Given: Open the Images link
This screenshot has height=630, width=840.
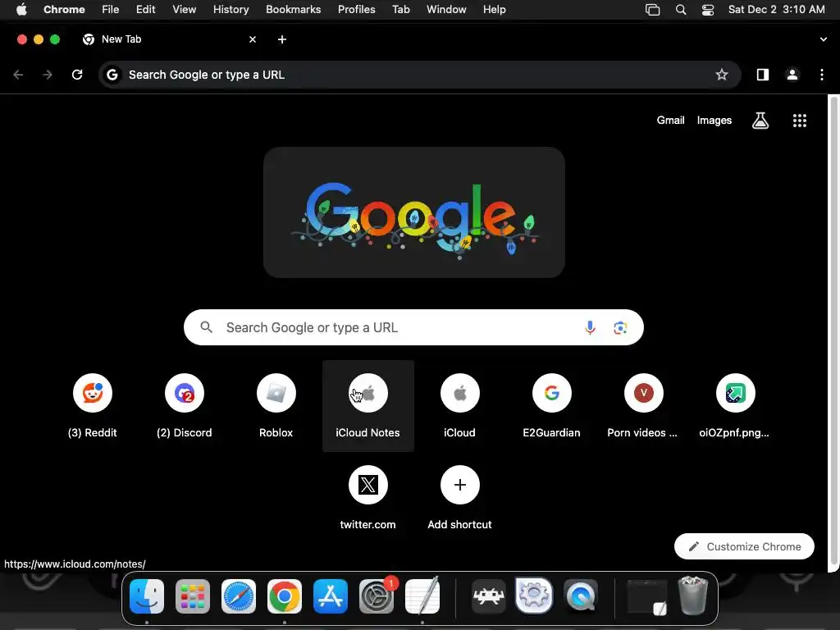Looking at the screenshot, I should tap(714, 121).
